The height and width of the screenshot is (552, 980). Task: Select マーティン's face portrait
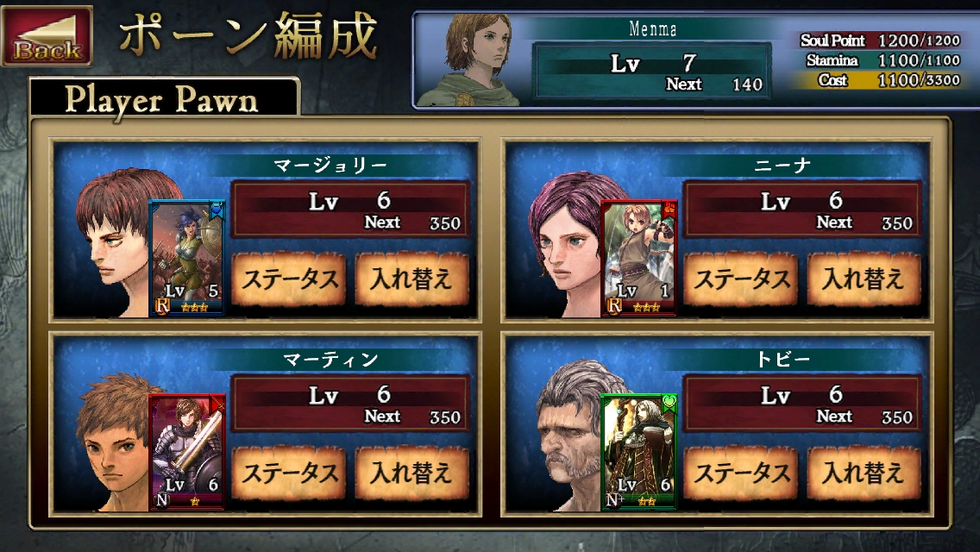114,441
